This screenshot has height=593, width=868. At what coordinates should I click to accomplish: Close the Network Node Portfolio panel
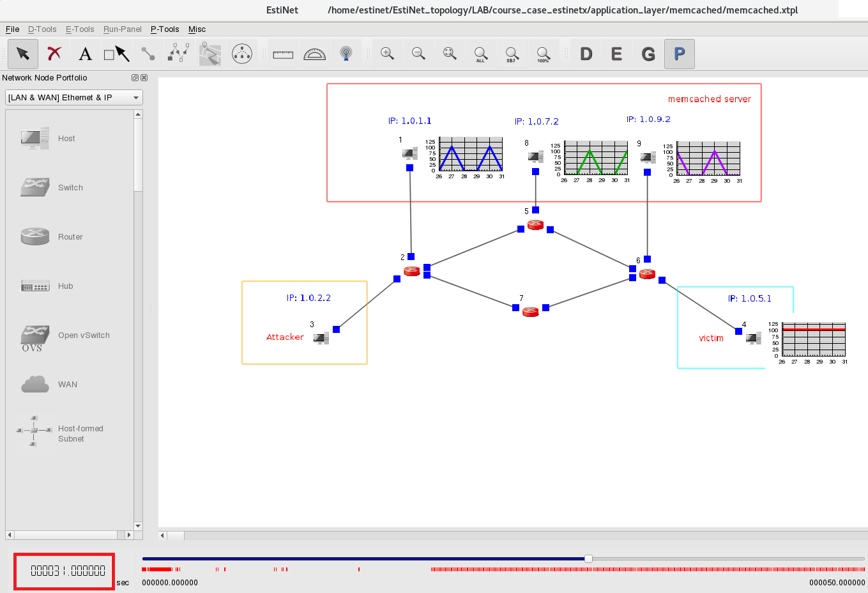[x=144, y=78]
